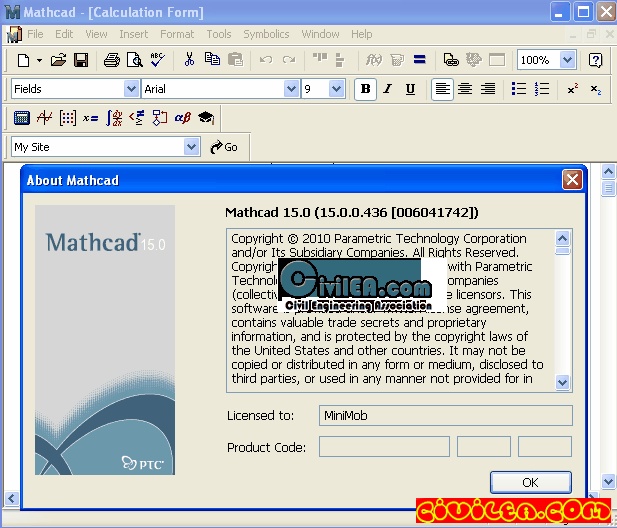Open the Format menu
The image size is (617, 528).
177,34
